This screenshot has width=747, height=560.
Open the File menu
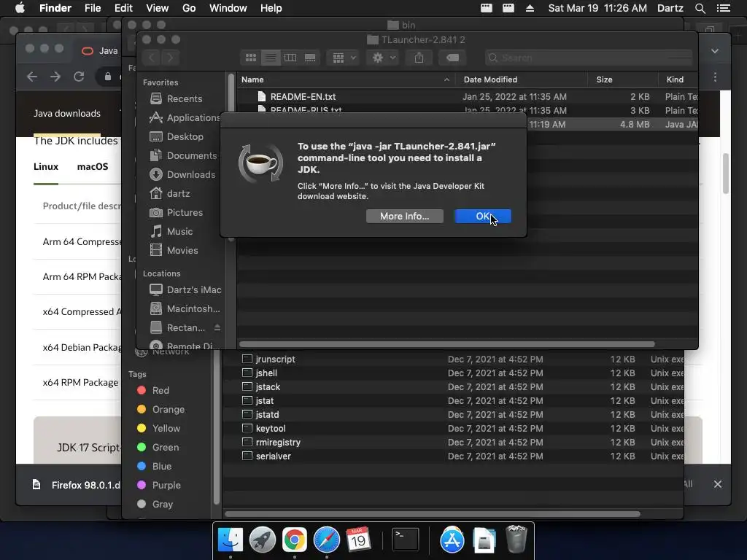tap(93, 8)
